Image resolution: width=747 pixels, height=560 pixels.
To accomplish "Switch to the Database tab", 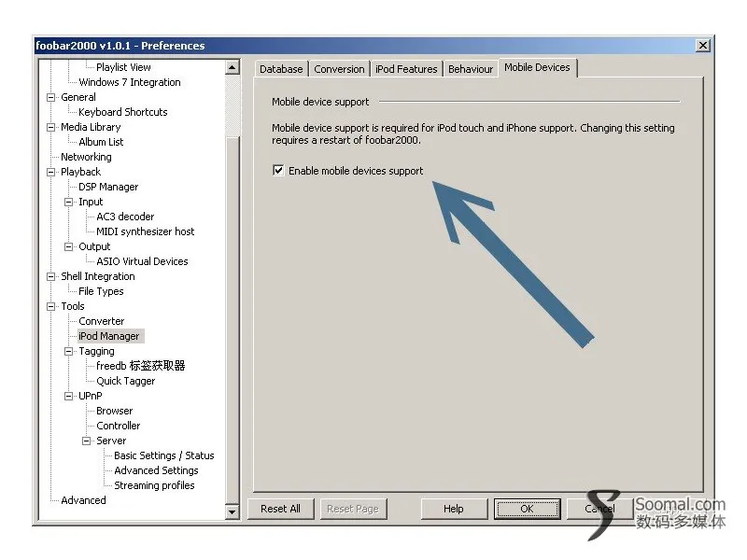I will (281, 69).
